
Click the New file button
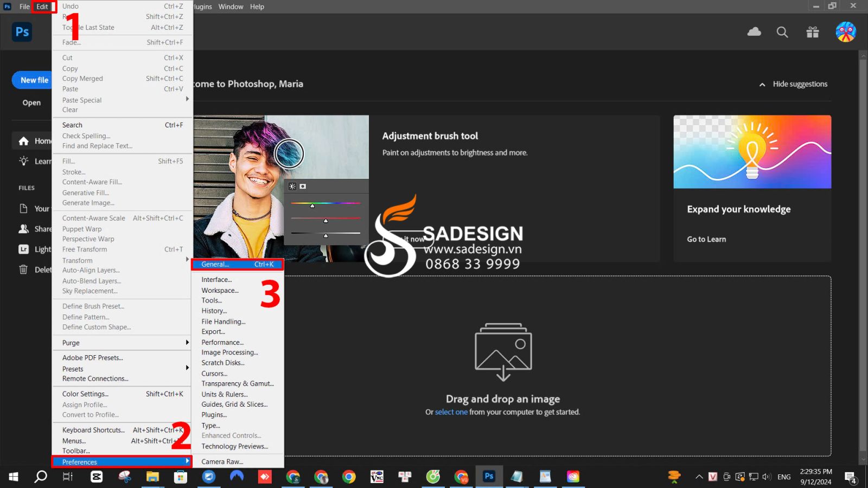coord(31,80)
